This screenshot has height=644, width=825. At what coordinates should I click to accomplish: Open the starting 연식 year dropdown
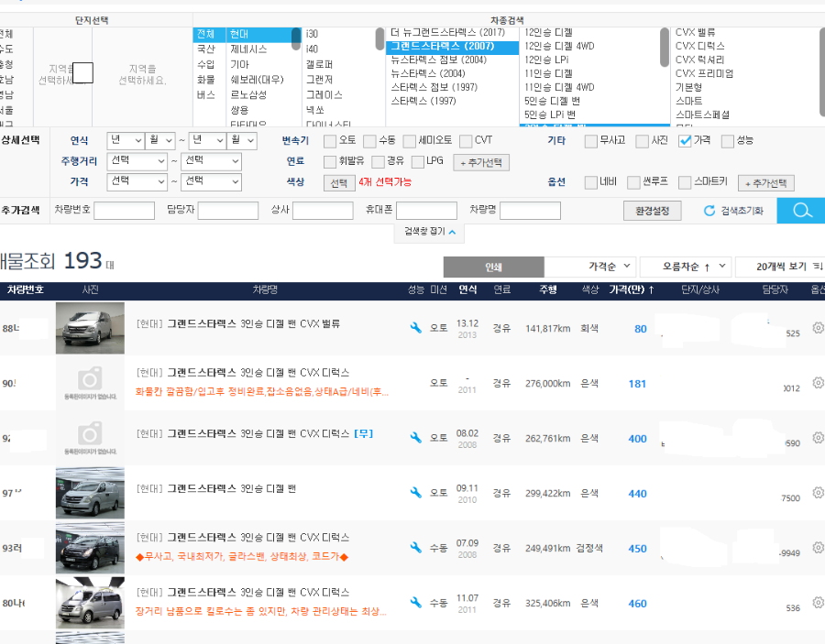pyautogui.click(x=126, y=141)
